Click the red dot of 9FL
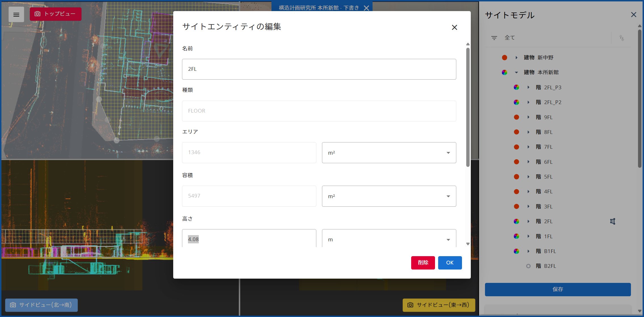The image size is (644, 317). click(x=517, y=117)
